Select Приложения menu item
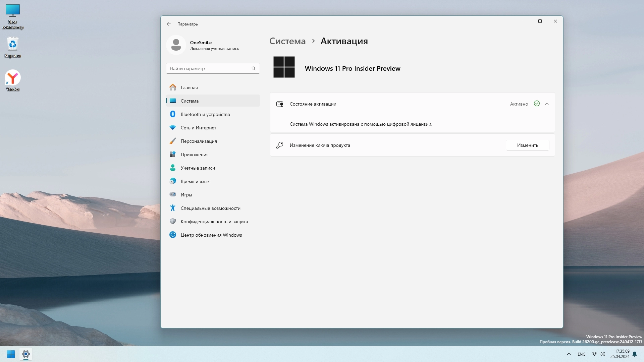 pyautogui.click(x=194, y=155)
